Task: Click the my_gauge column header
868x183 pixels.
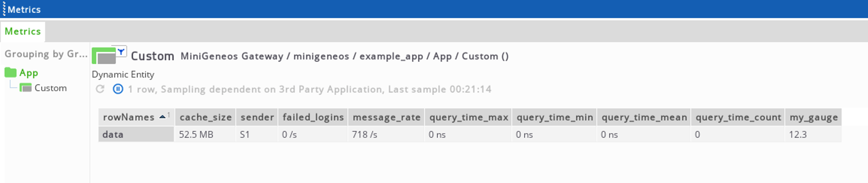Action: click(x=813, y=117)
